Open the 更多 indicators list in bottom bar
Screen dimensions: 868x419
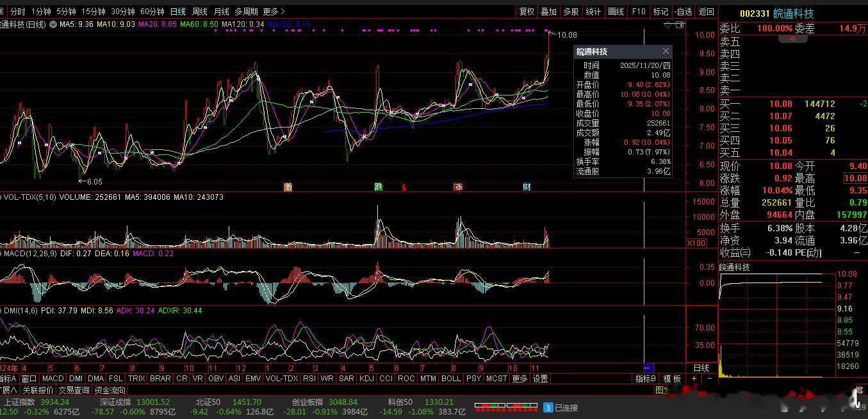tap(520, 379)
